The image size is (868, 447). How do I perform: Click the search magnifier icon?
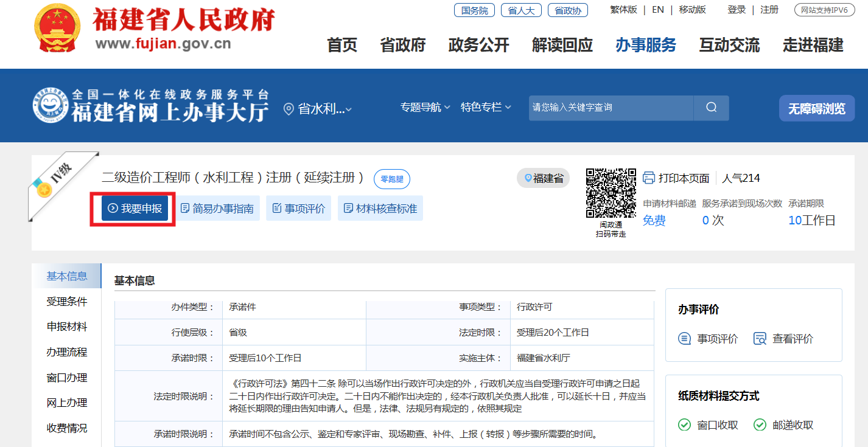[711, 108]
